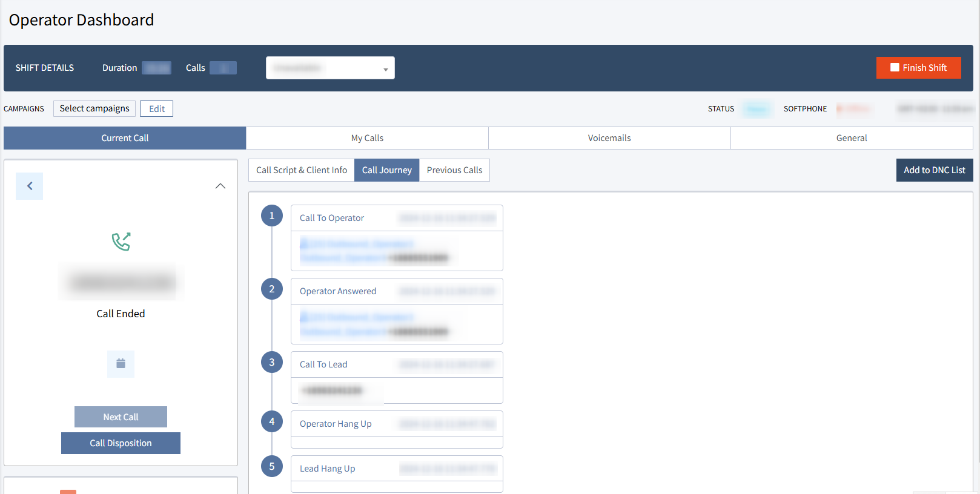Click the outgoing call phone icon
Screen dimensions: 980x494
[x=121, y=242]
